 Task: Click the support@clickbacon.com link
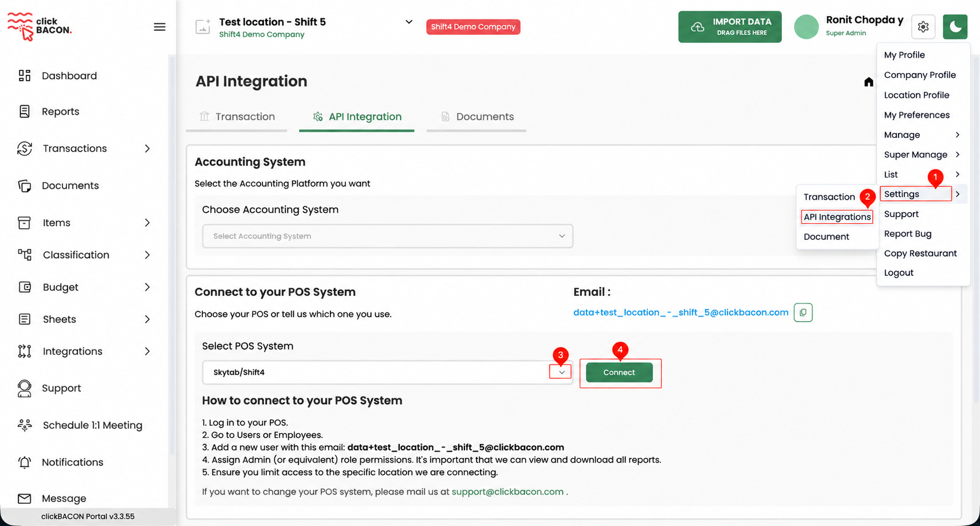pos(507,492)
